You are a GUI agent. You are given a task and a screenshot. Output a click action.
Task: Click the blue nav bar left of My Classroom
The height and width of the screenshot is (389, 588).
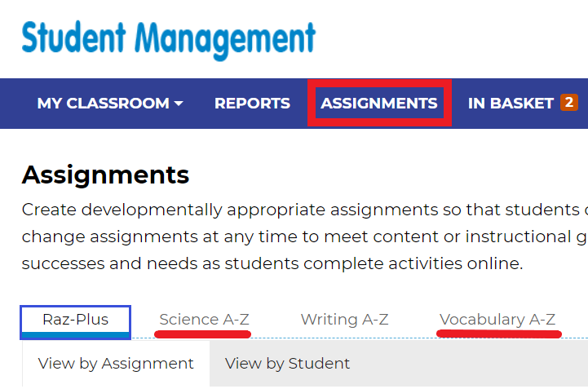coord(16,104)
